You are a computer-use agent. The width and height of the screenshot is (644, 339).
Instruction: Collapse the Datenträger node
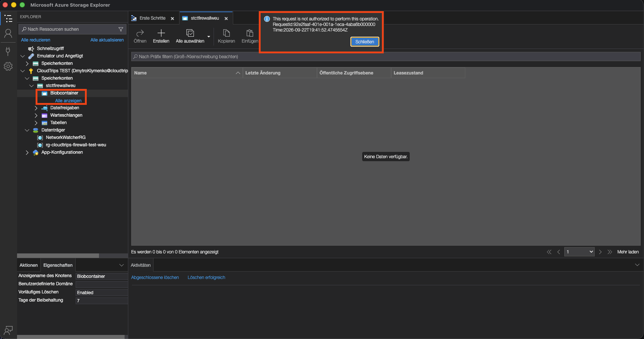tap(27, 130)
